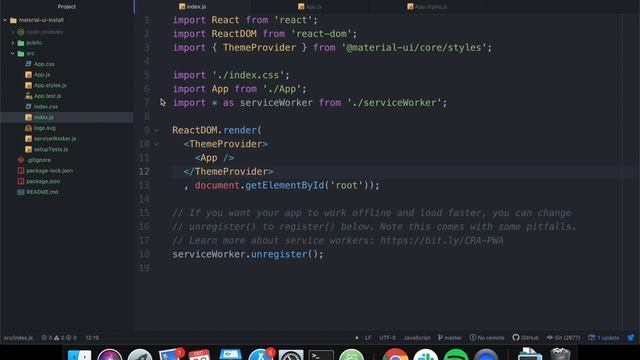Screen dimensions: 640x360
Task: Open https://bit.ly/CRA-PWA link in comment
Action: point(442,240)
